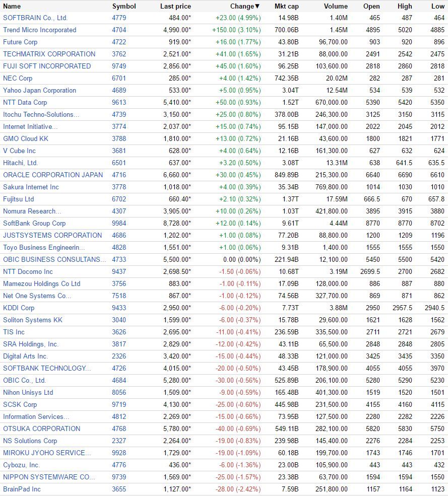
Task: Click ticker symbol 9928 for MIROKU JYOHO
Action: pyautogui.click(x=119, y=453)
